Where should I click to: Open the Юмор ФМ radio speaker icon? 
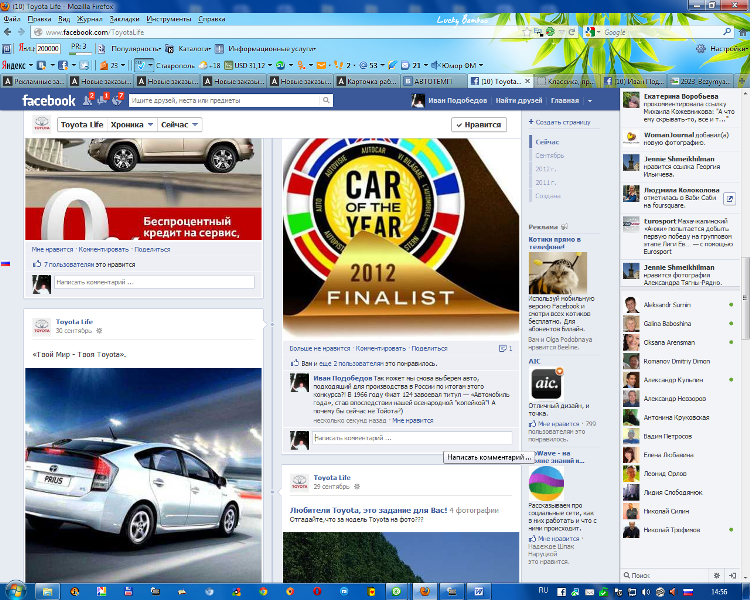tap(435, 65)
